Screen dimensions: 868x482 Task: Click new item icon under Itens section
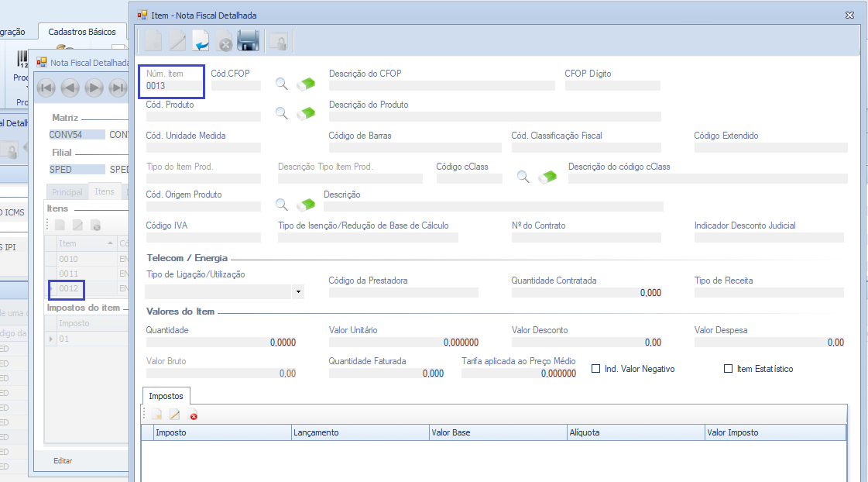point(60,225)
